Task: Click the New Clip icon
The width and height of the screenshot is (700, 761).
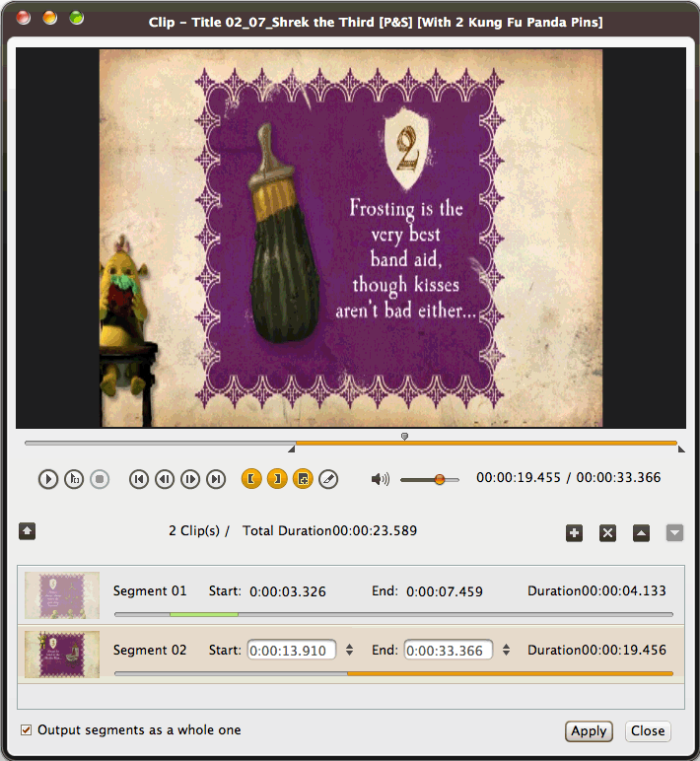Action: [x=303, y=479]
